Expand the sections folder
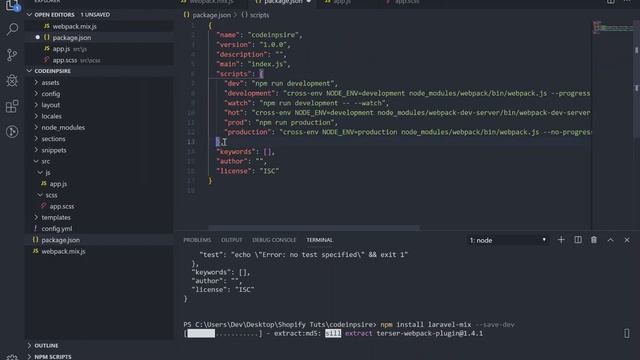 98,139
